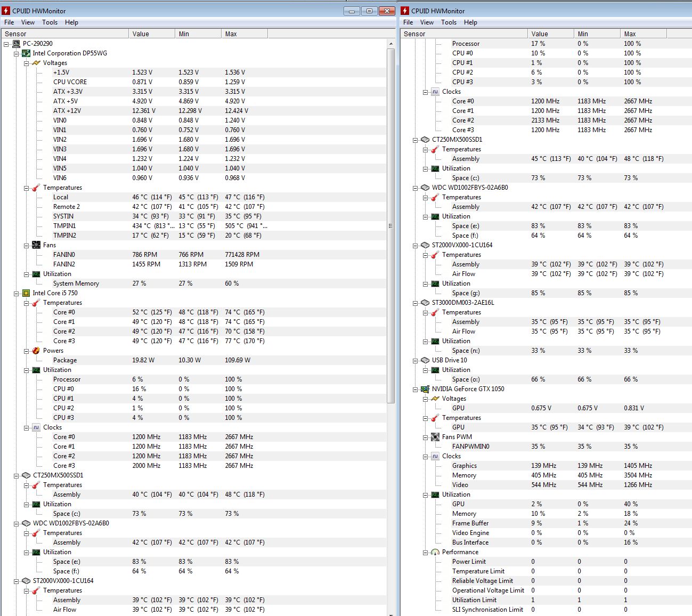Click the NVIDIA GeForce GTX 1050 card icon
The width and height of the screenshot is (692, 616).
[x=425, y=389]
